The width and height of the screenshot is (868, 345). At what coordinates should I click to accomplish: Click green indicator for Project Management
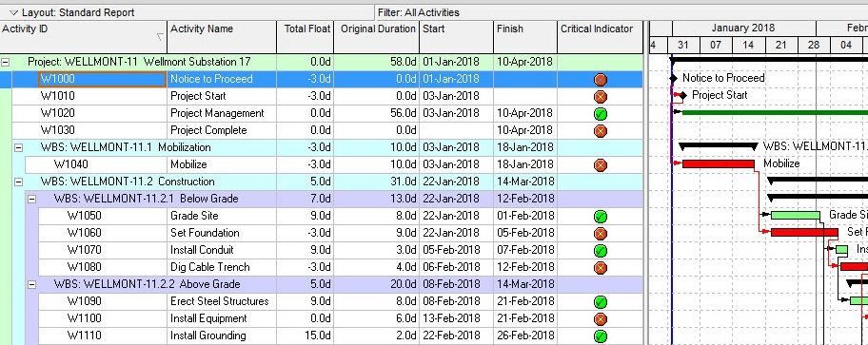point(600,114)
